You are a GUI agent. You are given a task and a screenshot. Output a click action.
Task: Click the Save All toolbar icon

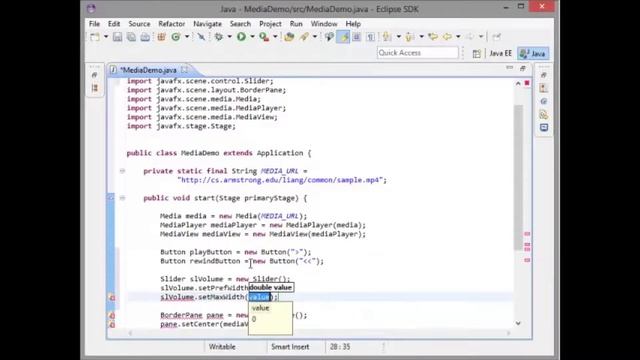131,37
